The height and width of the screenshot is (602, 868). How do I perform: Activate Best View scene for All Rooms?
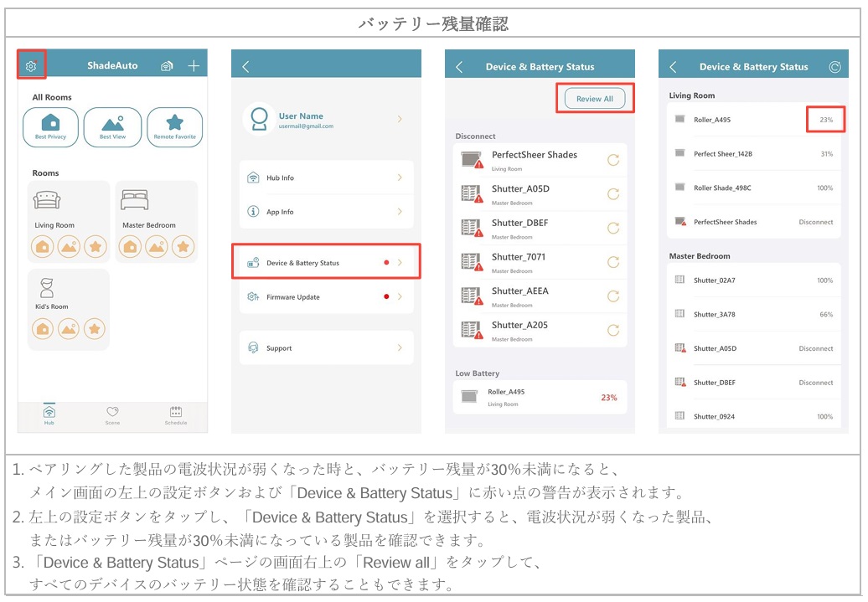(x=112, y=126)
